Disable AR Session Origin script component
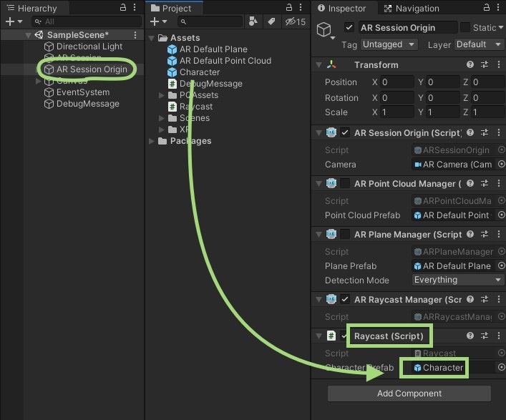The height and width of the screenshot is (420, 506). point(345,132)
